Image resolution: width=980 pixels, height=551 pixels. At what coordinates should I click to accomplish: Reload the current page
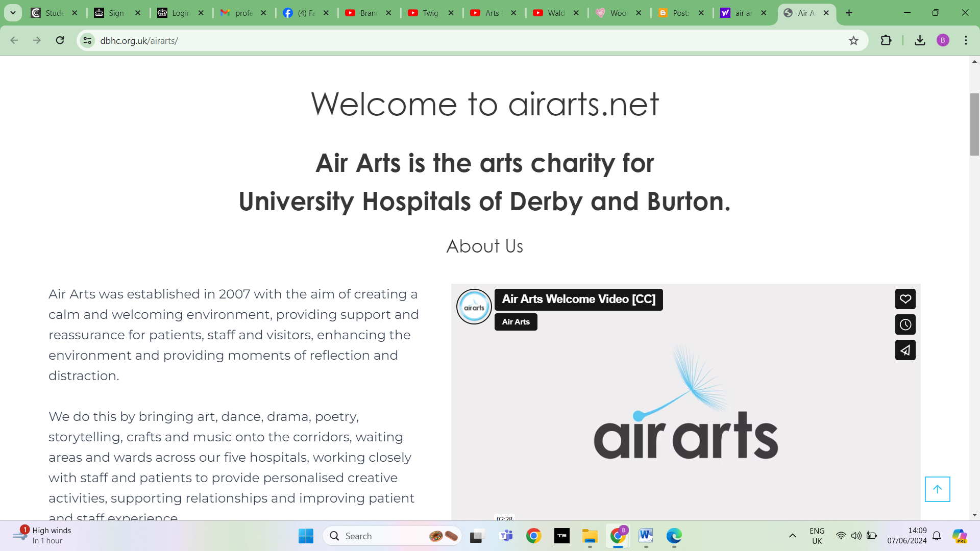pyautogui.click(x=60, y=40)
